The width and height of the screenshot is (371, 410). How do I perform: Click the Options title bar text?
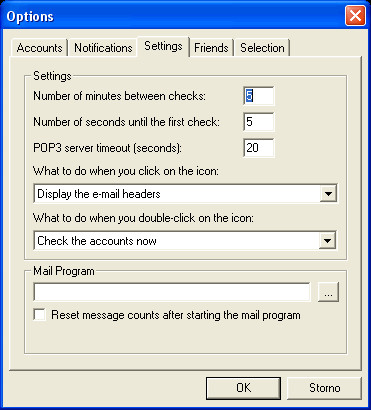[x=30, y=16]
